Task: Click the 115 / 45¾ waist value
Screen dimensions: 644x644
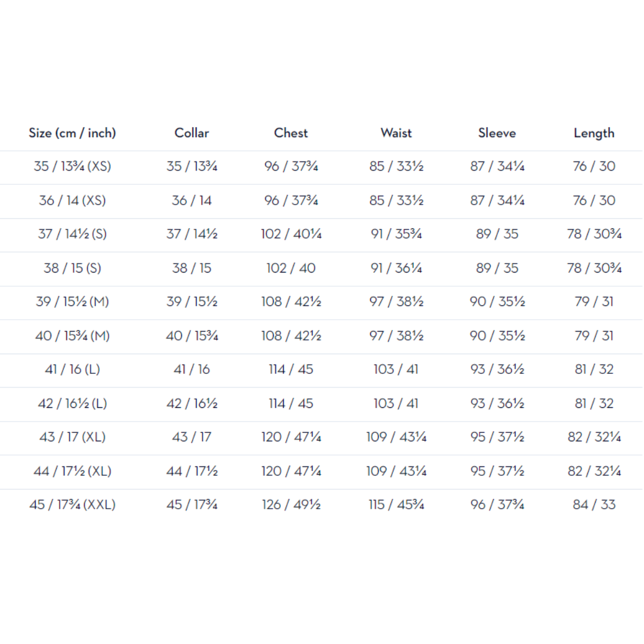Action: (396, 505)
